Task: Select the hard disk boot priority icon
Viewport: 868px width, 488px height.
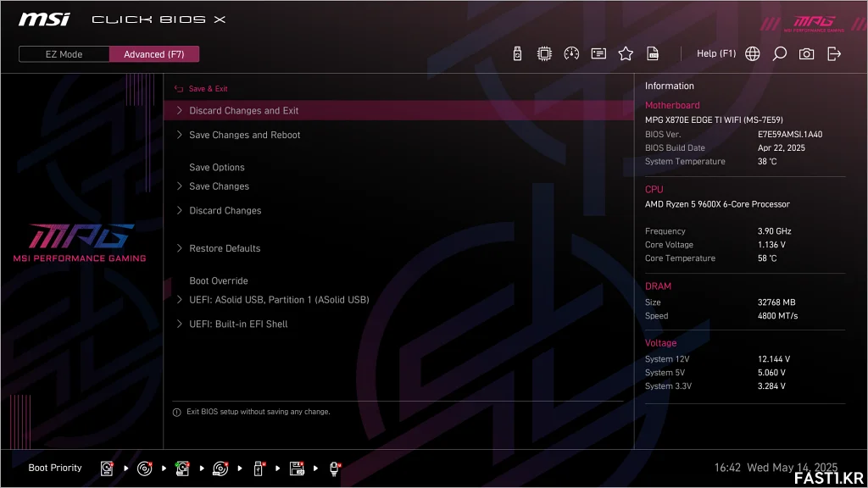Action: pos(107,469)
